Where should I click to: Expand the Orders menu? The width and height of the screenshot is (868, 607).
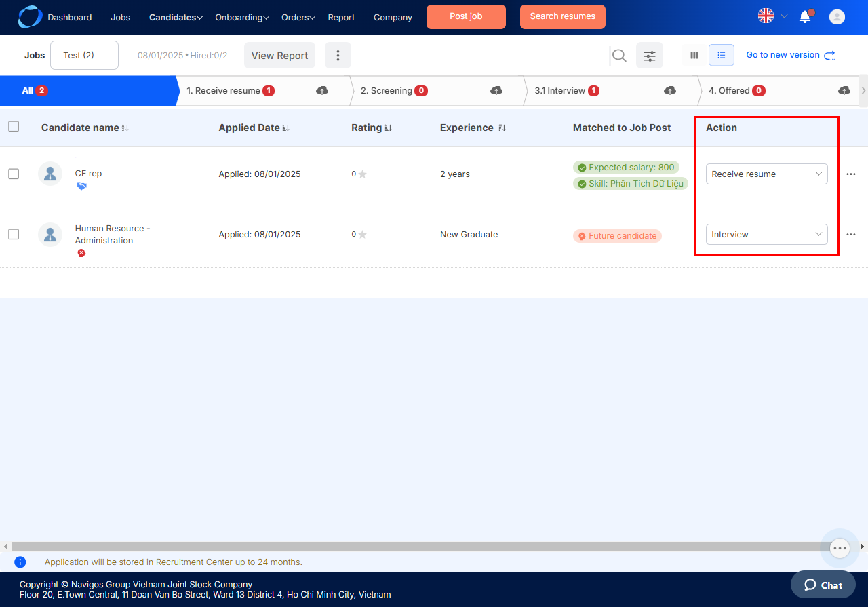(x=298, y=18)
